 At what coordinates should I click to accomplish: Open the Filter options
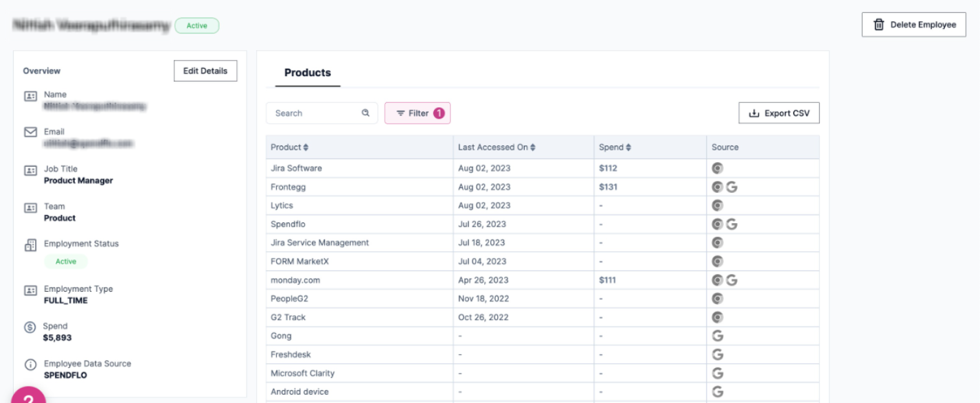418,113
